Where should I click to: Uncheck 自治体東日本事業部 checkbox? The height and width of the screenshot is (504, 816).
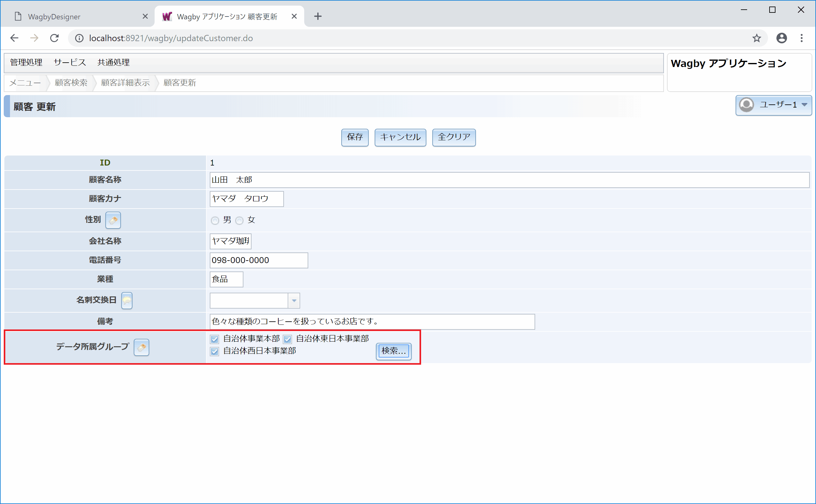(x=287, y=339)
